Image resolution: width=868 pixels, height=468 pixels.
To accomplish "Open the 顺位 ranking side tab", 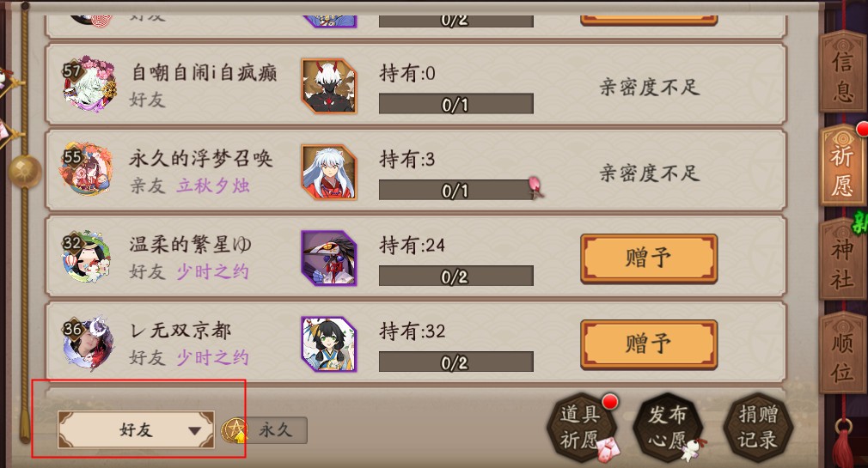I will (842, 354).
